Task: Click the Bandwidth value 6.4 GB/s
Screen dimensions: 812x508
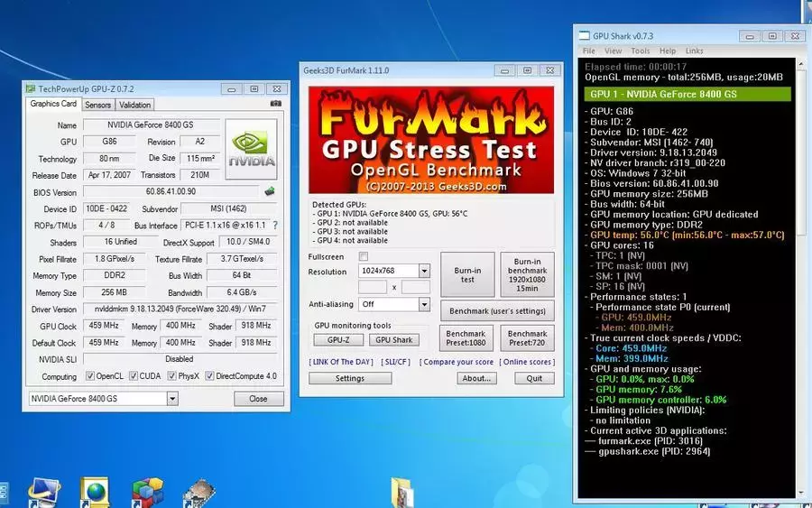Action: (242, 292)
